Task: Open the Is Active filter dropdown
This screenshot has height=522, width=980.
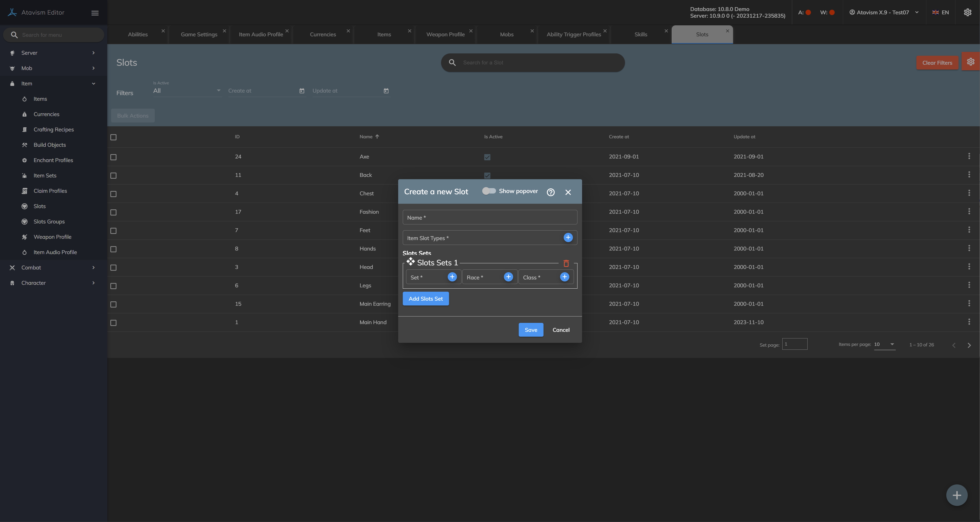Action: pos(186,91)
